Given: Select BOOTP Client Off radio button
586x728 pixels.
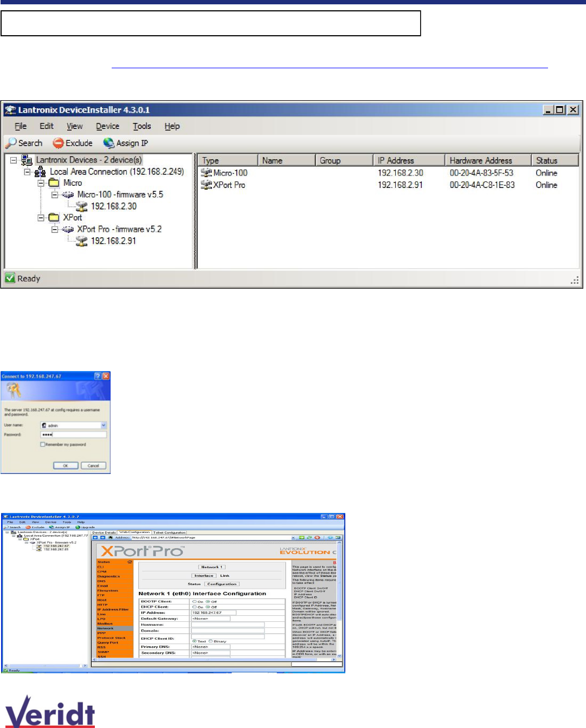Looking at the screenshot, I should point(208,601).
